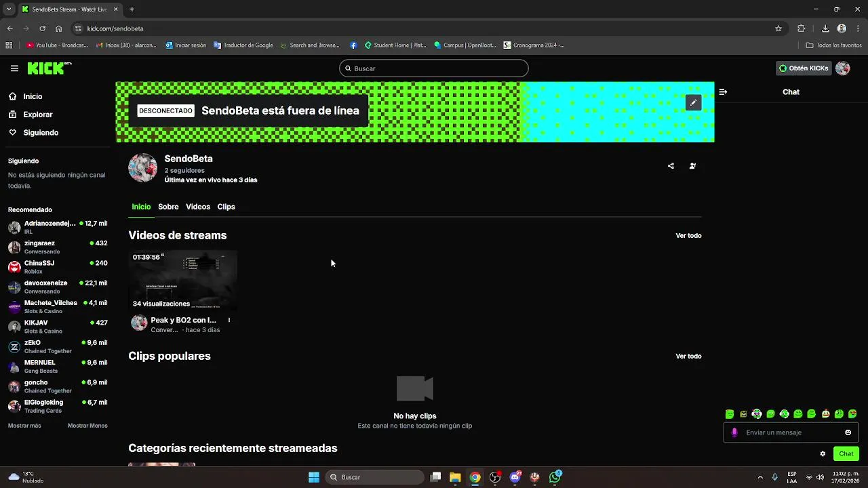Viewport: 868px width, 488px height.
Task: Open the stream video thumbnail 01:39:56
Action: tap(183, 281)
